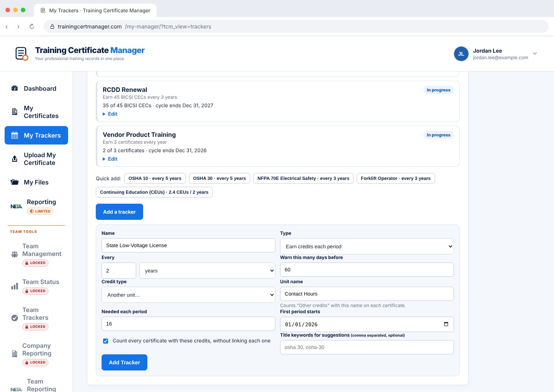Click the NETA logo beside Reporting
Viewport: 554px width, 392px height.
[16, 206]
